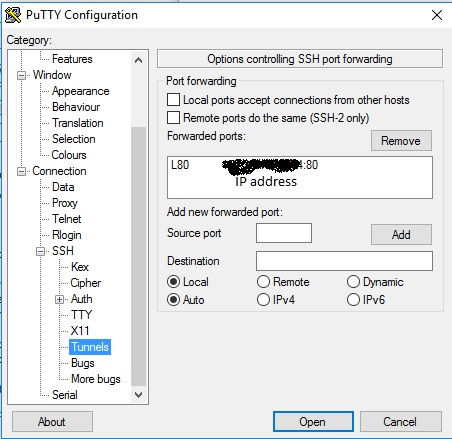Click the Add button

[x=401, y=235]
